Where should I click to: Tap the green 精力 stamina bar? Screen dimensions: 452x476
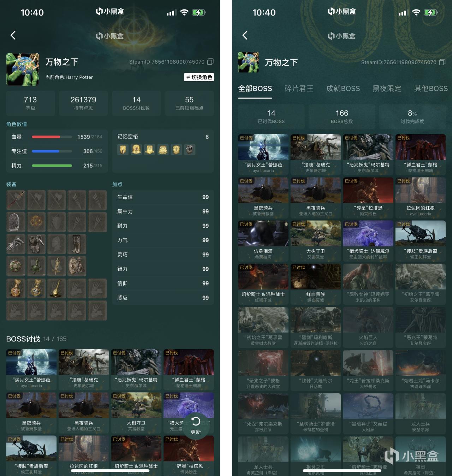pyautogui.click(x=52, y=166)
